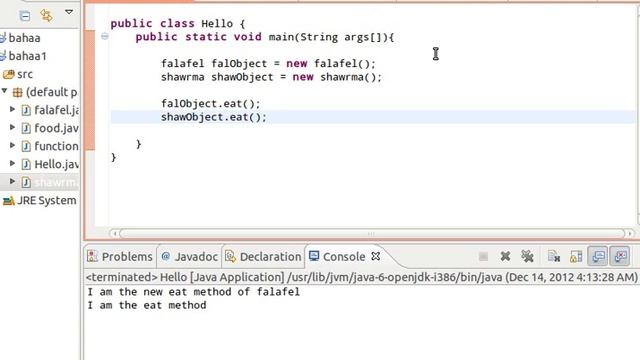The height and width of the screenshot is (360, 640).
Task: Click 'I am the new eat method of falafel' output
Action: [193, 292]
